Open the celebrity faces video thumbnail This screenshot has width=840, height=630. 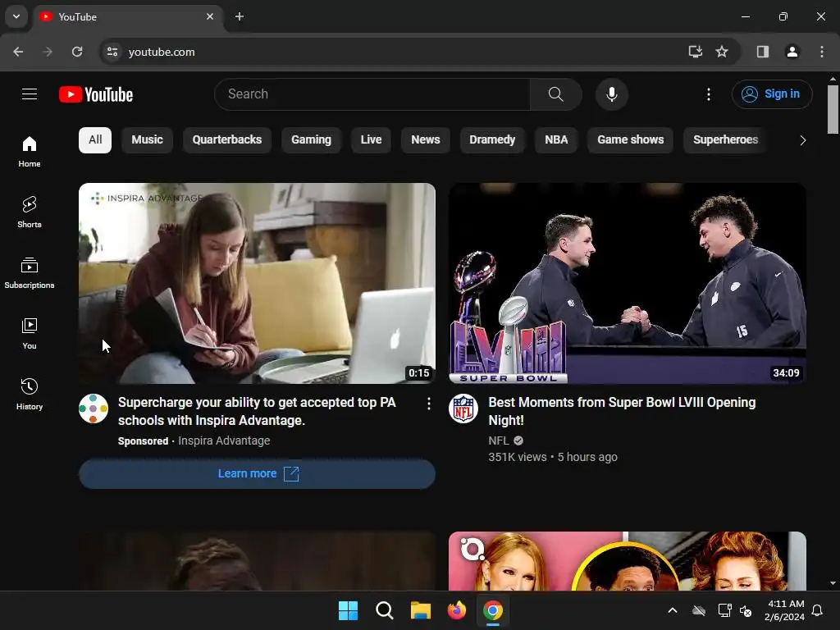point(627,561)
